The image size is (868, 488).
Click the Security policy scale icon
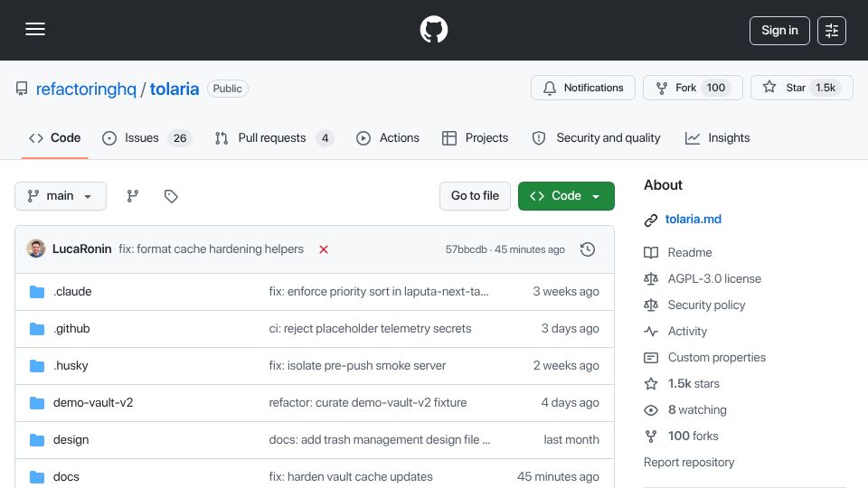651,305
